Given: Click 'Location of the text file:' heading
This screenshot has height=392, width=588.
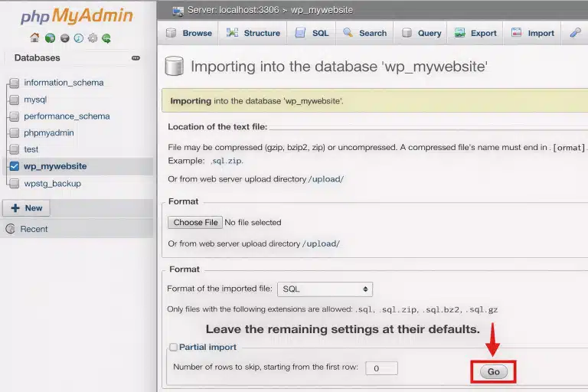Looking at the screenshot, I should pyautogui.click(x=217, y=127).
